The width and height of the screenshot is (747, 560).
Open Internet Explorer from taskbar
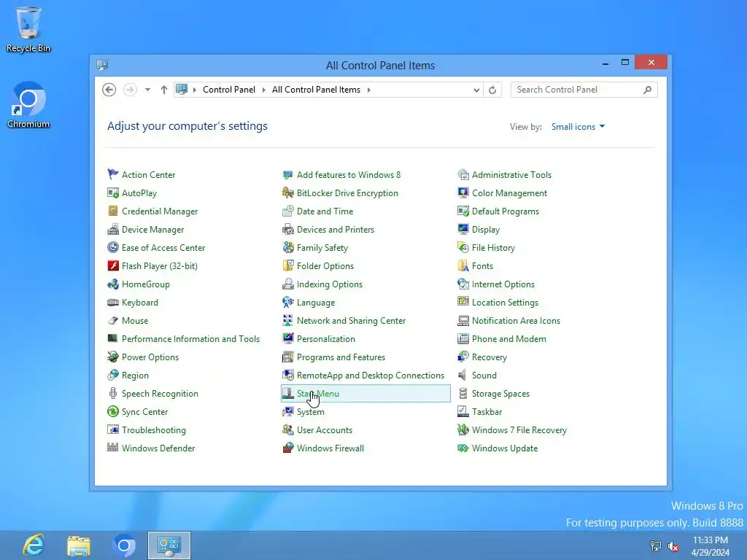click(34, 545)
